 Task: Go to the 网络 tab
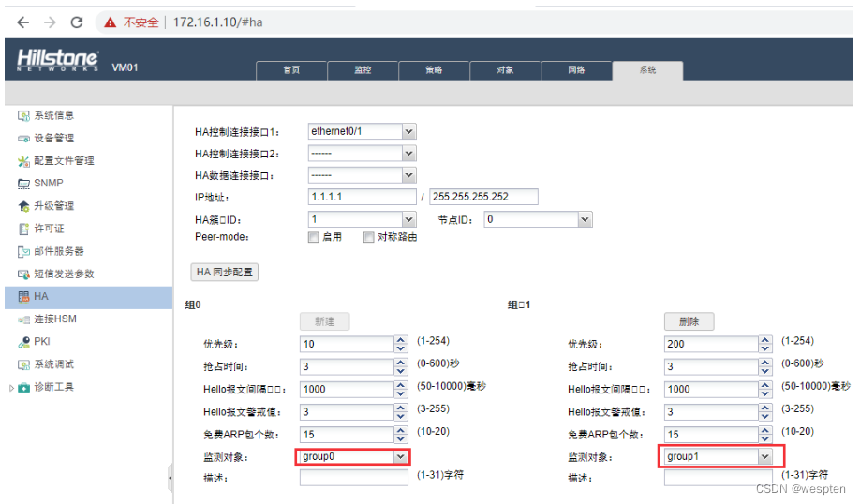[576, 70]
